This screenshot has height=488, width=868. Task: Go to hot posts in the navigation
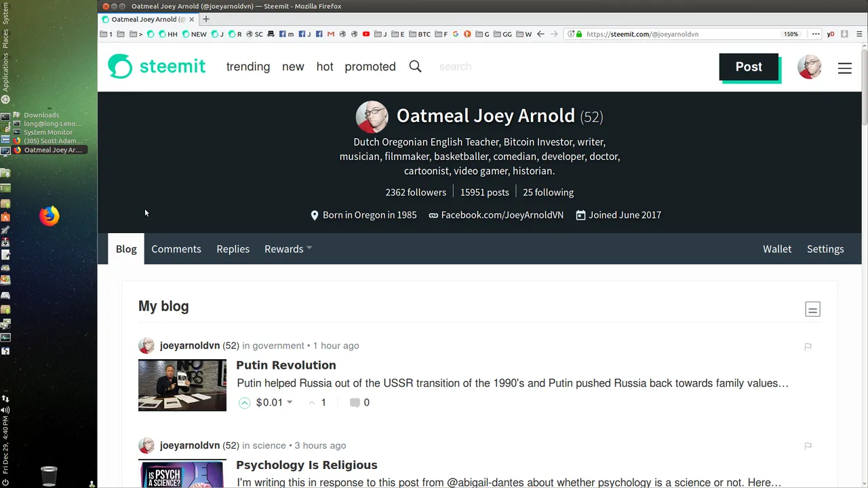pos(325,66)
